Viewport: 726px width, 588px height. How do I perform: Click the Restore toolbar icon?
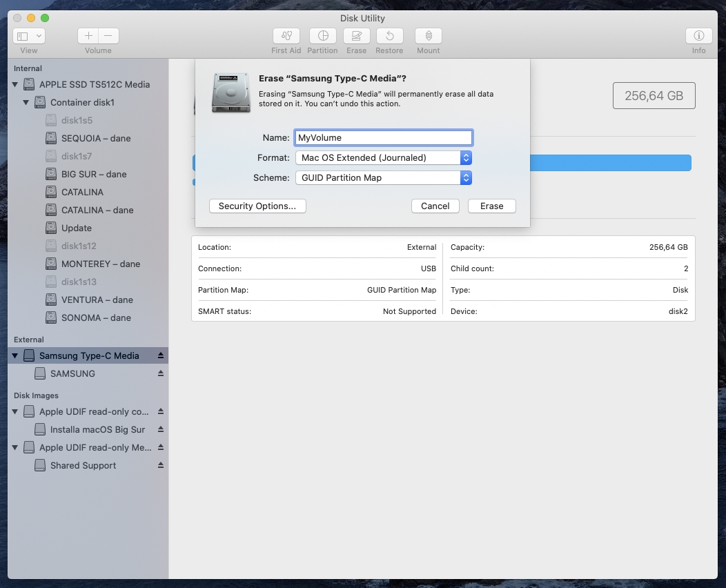point(389,36)
